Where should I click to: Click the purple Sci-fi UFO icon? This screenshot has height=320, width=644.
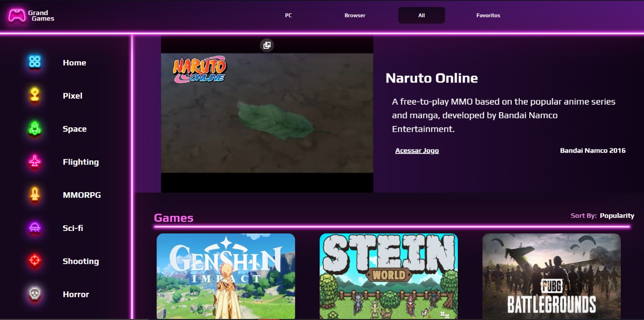coord(35,228)
